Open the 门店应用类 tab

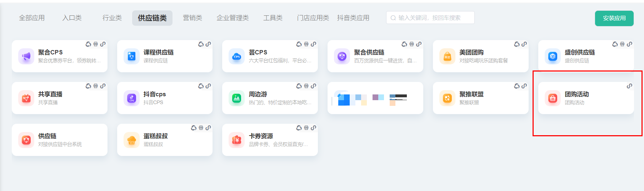(x=313, y=18)
